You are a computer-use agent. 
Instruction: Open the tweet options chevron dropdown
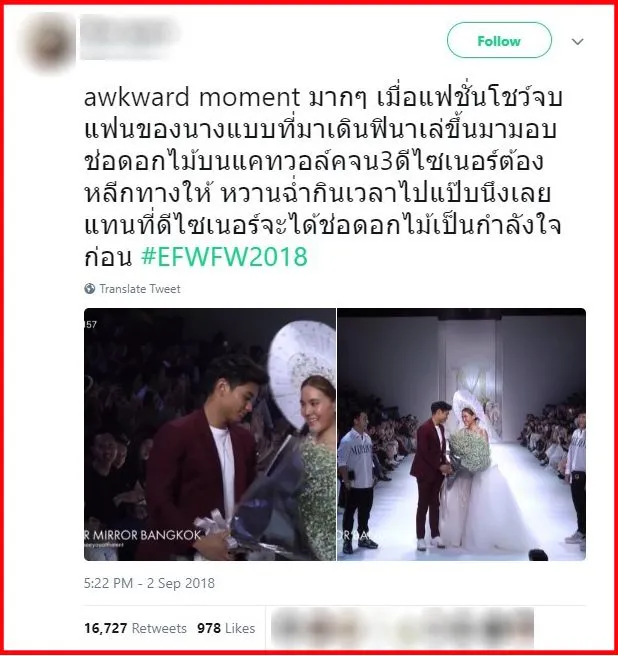577,41
